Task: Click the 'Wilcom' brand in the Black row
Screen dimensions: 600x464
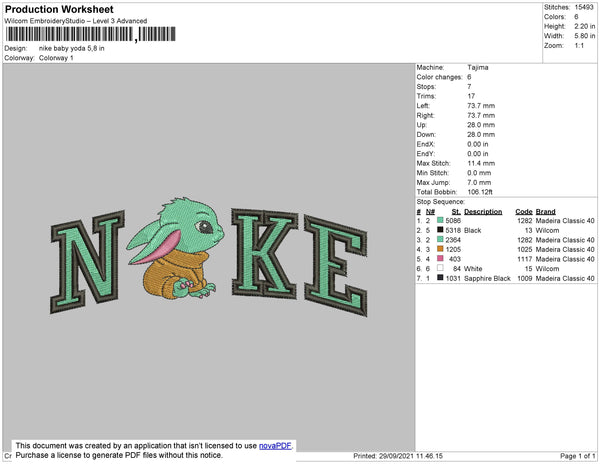Action: point(547,230)
